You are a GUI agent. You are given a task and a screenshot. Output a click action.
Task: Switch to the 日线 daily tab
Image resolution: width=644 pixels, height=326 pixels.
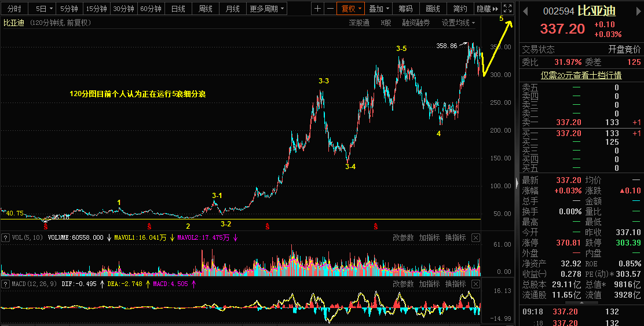(x=178, y=9)
